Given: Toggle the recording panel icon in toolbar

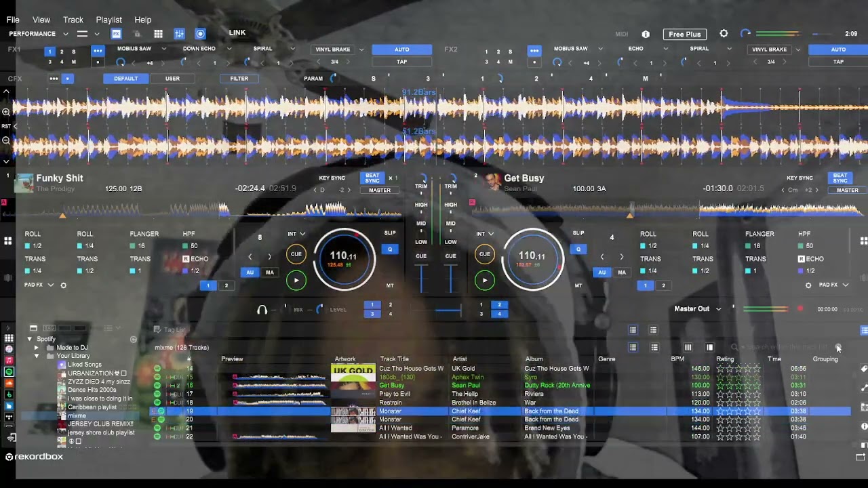Looking at the screenshot, I should click(x=200, y=34).
